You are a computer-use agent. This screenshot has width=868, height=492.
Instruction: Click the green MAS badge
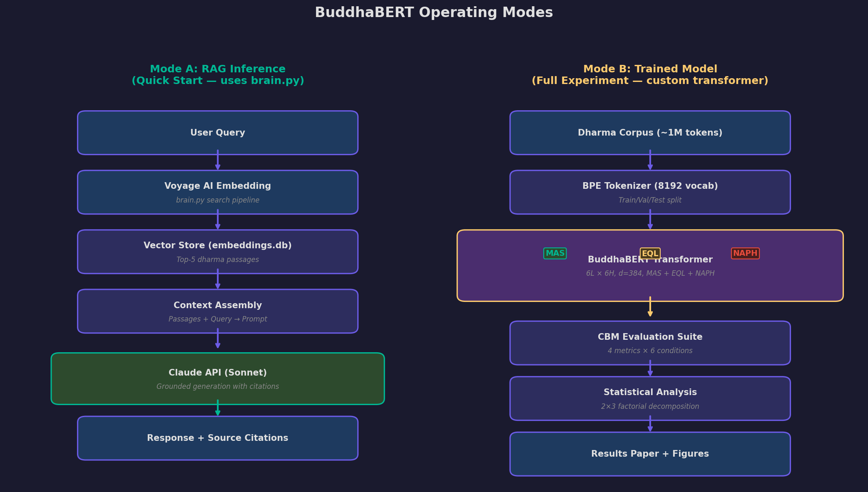click(555, 253)
